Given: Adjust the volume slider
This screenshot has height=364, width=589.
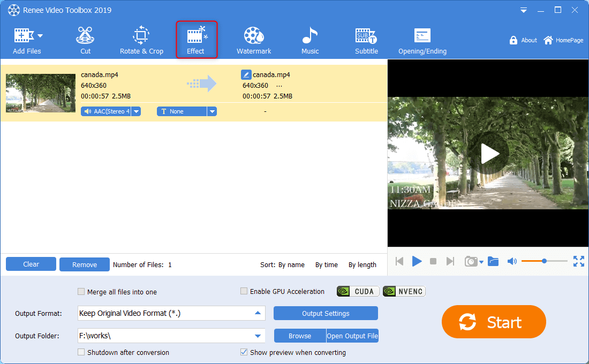Looking at the screenshot, I should point(543,261).
